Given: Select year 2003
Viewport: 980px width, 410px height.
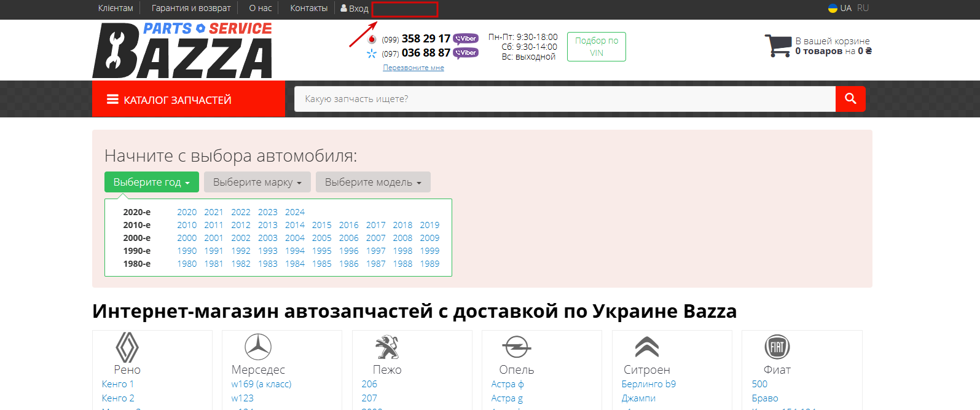Looking at the screenshot, I should point(268,238).
